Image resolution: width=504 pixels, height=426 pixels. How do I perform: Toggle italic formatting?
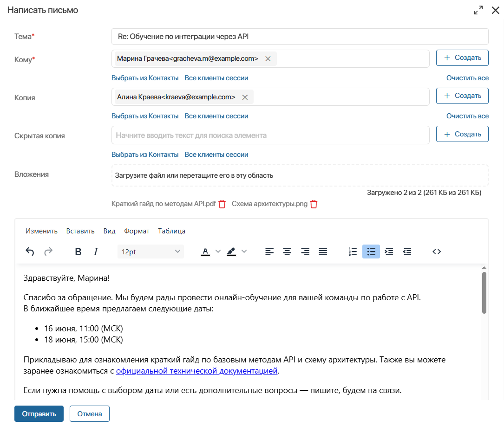click(95, 252)
